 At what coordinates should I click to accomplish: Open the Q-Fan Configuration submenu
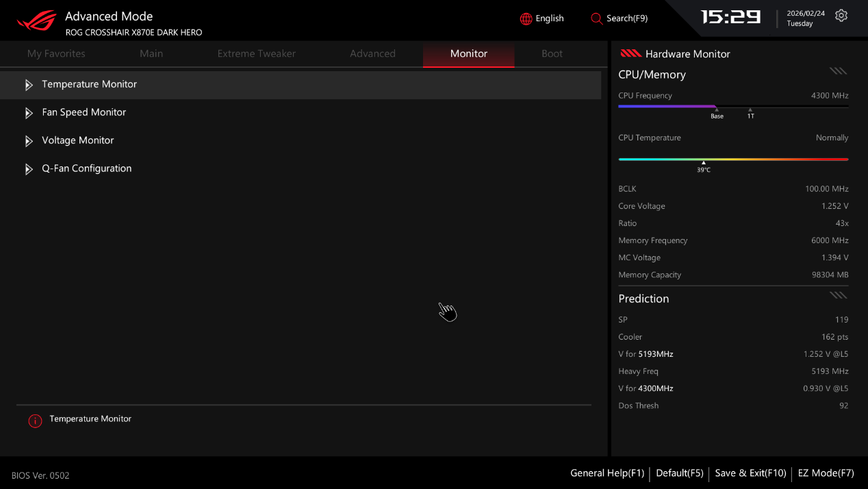tap(86, 168)
